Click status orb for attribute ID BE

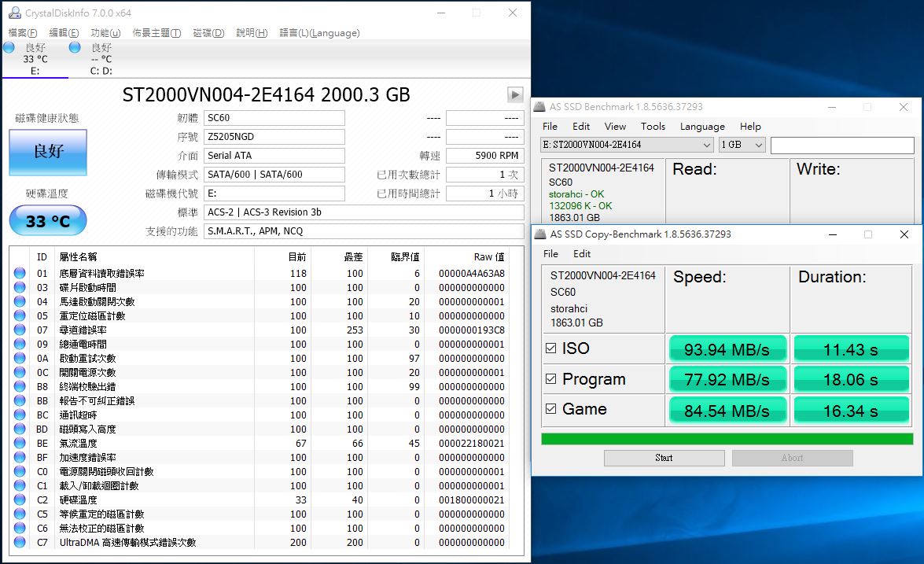tap(20, 443)
